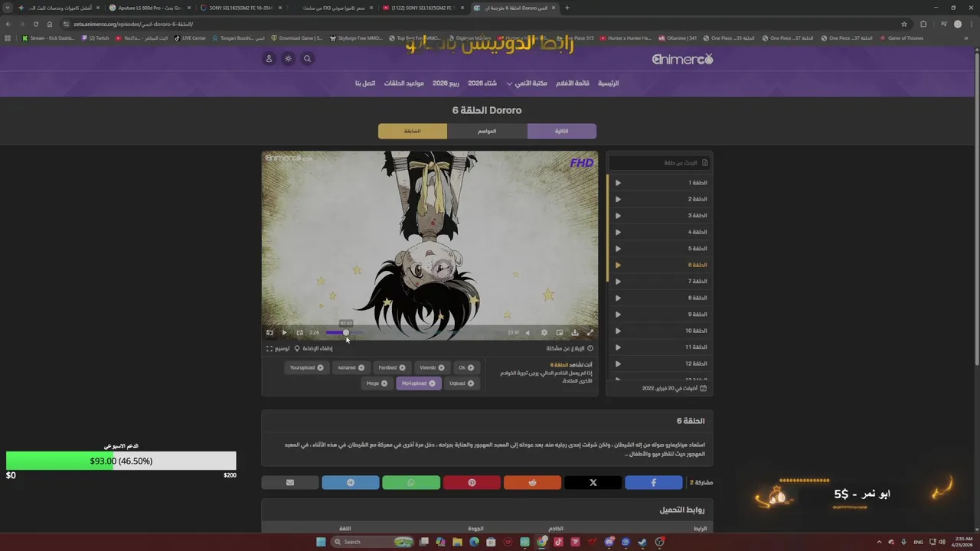This screenshot has width=980, height=551.
Task: Bookmark this page with the star icon
Action: coord(904,24)
